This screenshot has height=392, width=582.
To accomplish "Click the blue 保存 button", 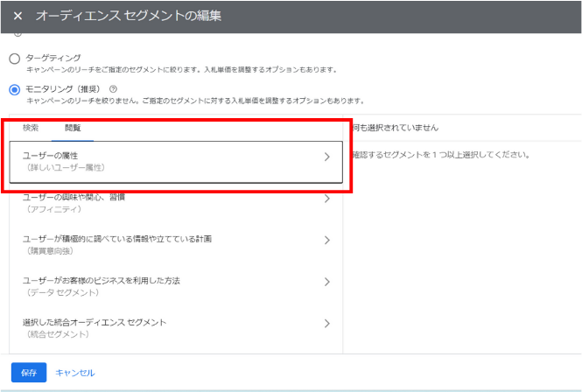I will pyautogui.click(x=28, y=372).
